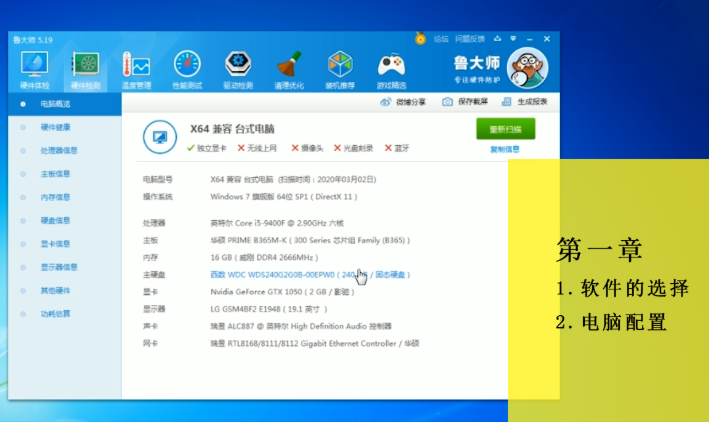709x422 pixels.
Task: Click the 蓝牙 status indicator
Action: pos(397,148)
